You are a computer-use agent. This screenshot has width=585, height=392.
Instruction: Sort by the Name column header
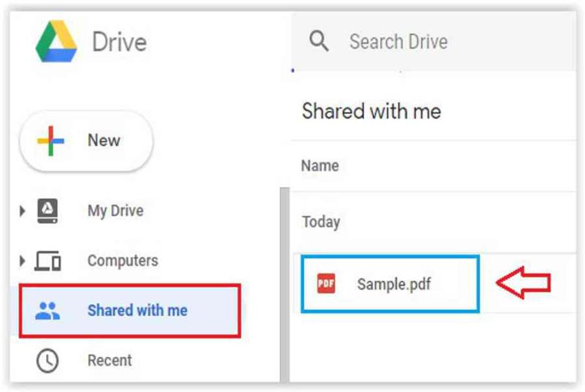pos(320,165)
